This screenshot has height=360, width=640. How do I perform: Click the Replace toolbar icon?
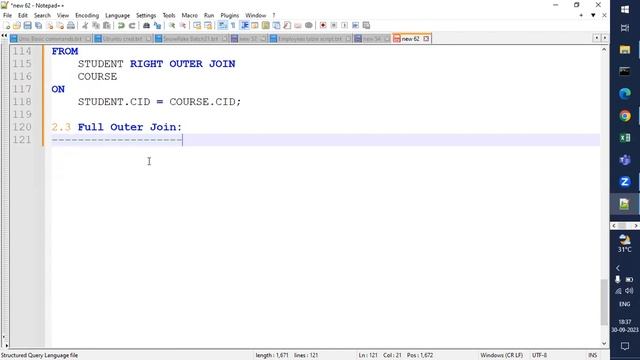click(157, 25)
